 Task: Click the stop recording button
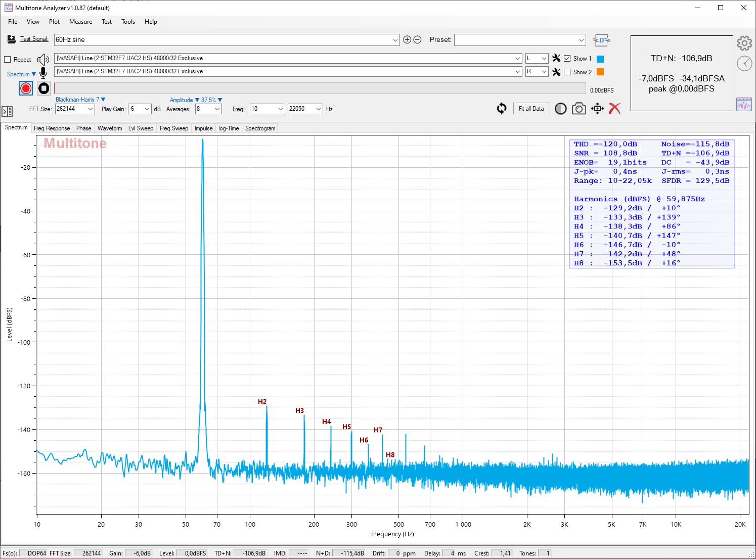click(x=44, y=88)
